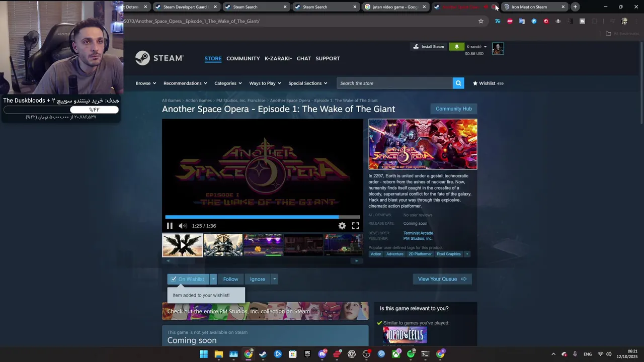Open All Bookmarks folder
644x362 pixels.
[x=622, y=34]
